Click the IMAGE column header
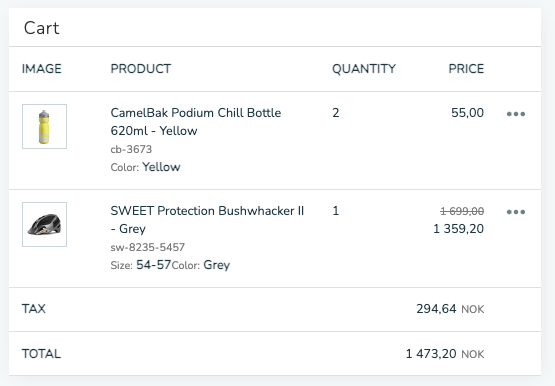This screenshot has height=386, width=555. click(42, 69)
